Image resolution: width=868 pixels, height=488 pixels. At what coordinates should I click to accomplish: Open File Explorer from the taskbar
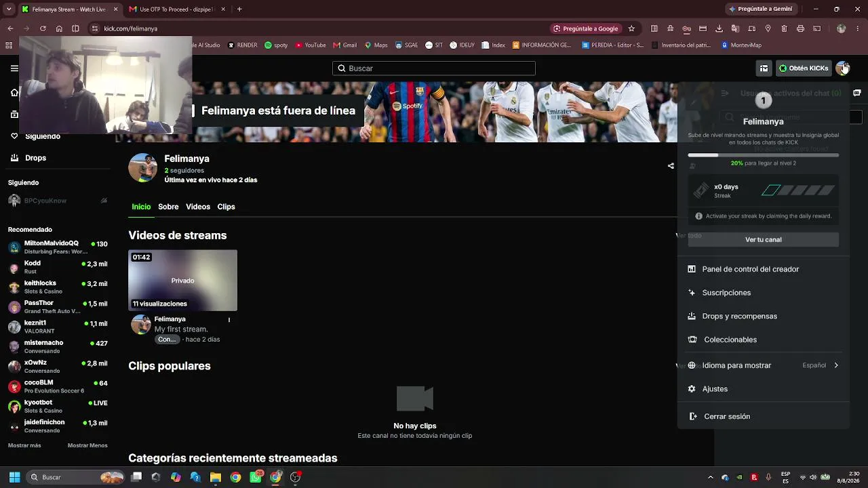click(x=216, y=477)
